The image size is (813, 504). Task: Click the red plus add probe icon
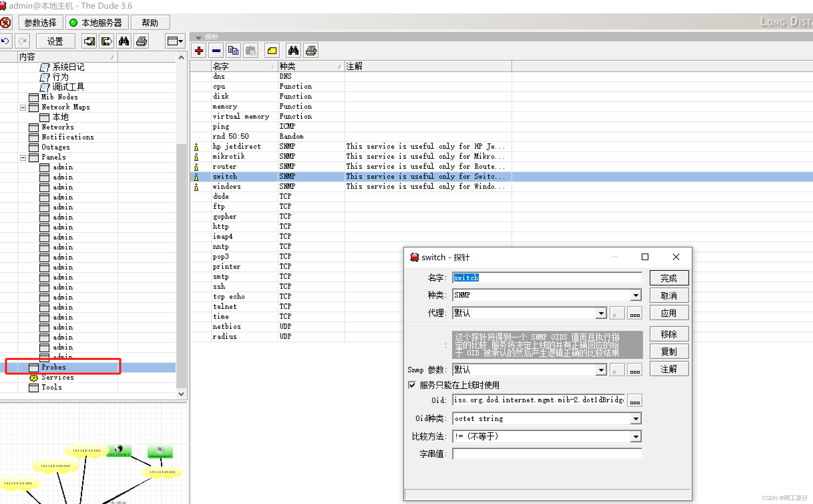tap(199, 51)
